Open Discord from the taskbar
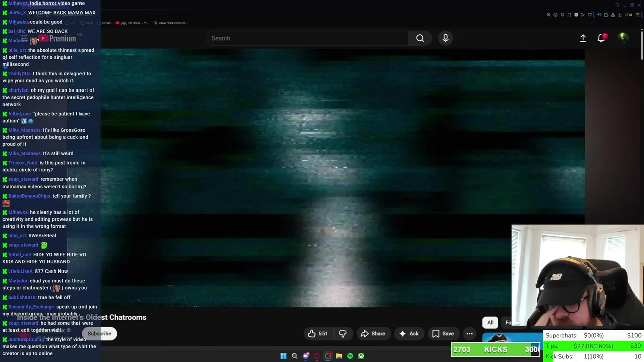 tap(306, 356)
